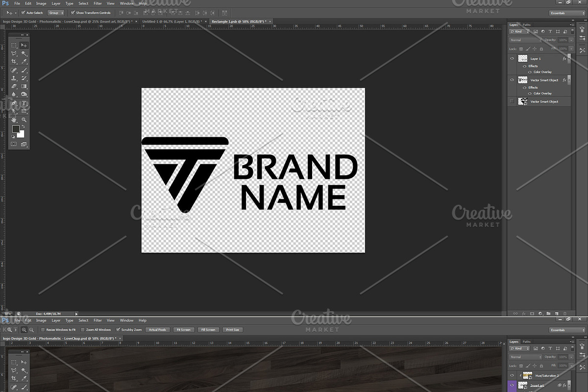588x392 pixels.
Task: Click Zoom Out icon in lower window
Action: (31, 330)
